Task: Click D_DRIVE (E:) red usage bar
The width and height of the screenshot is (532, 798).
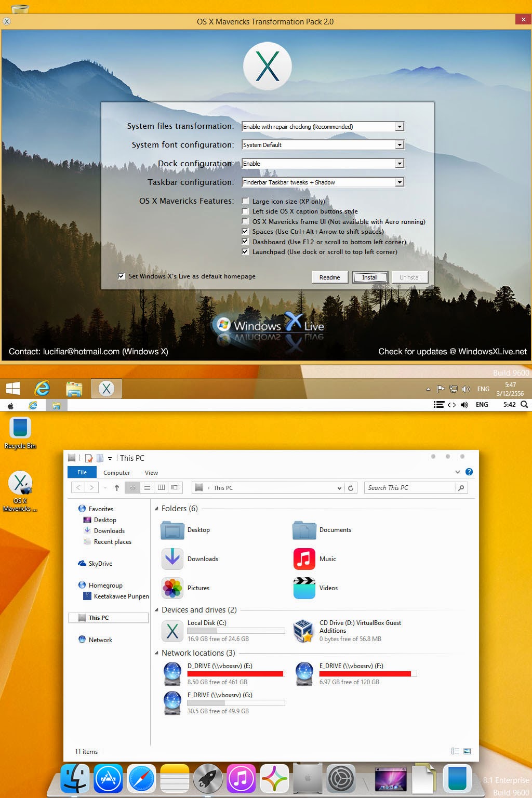Action: click(236, 674)
